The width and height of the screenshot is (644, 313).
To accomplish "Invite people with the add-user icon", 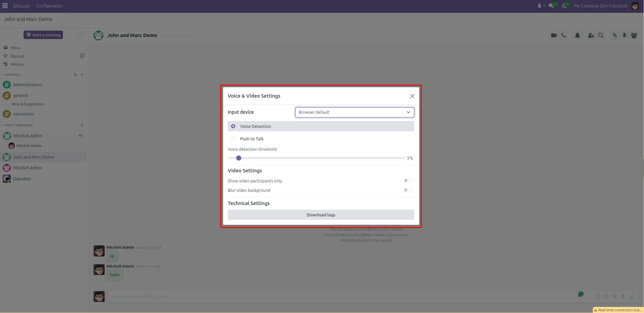I will 591,35.
